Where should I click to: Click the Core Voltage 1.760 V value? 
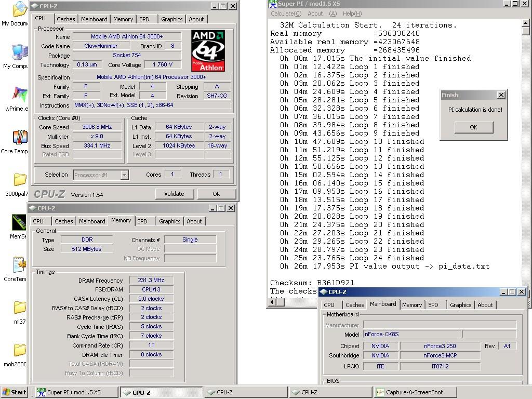click(x=163, y=64)
